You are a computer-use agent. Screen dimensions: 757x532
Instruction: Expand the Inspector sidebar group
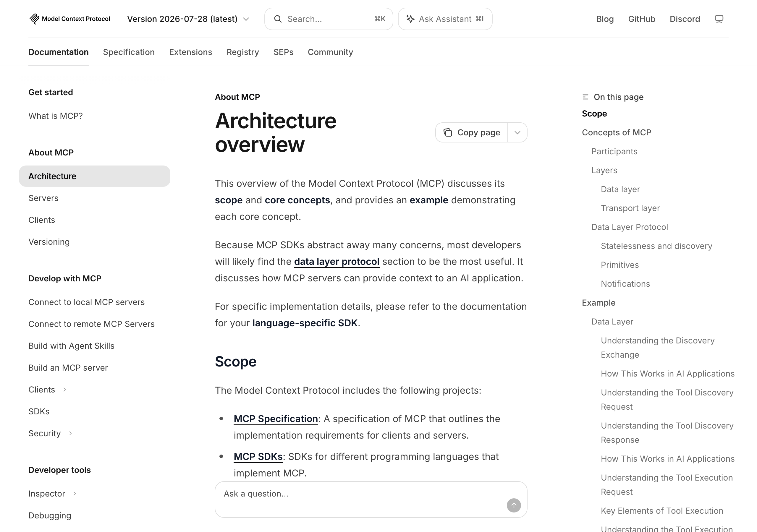pyautogui.click(x=75, y=494)
